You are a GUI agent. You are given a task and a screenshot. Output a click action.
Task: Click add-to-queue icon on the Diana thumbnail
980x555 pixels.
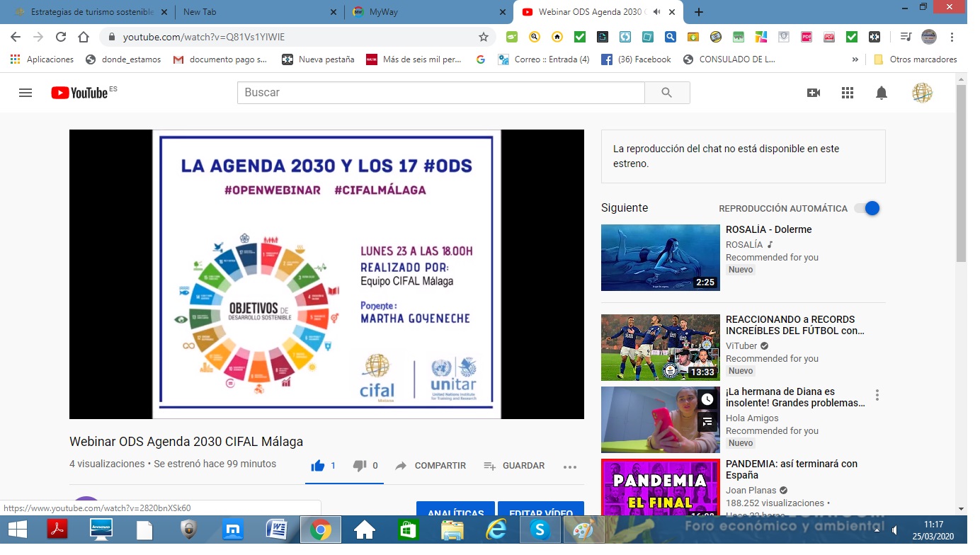[707, 422]
